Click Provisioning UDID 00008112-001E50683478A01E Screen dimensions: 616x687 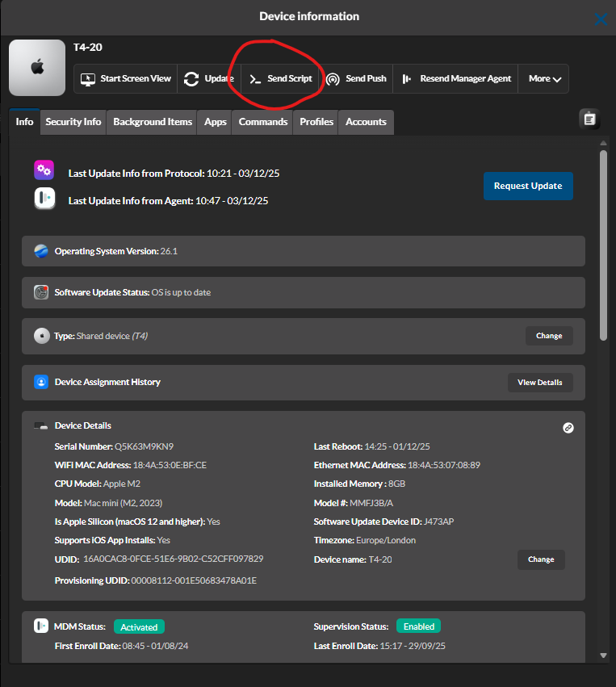(x=194, y=580)
